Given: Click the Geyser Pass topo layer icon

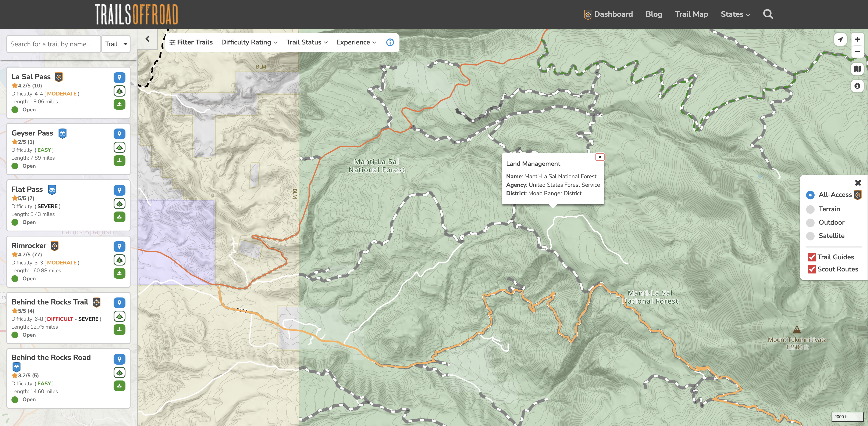Looking at the screenshot, I should (119, 147).
